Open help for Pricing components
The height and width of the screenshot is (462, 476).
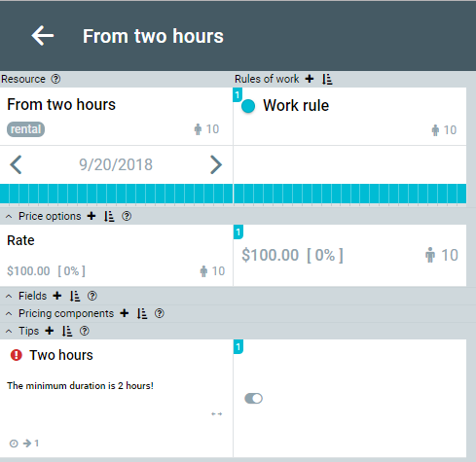(160, 313)
